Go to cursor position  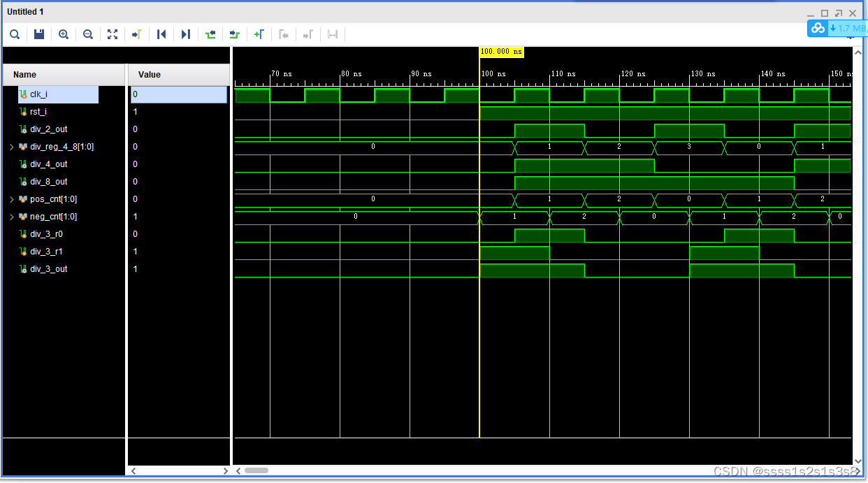(137, 34)
